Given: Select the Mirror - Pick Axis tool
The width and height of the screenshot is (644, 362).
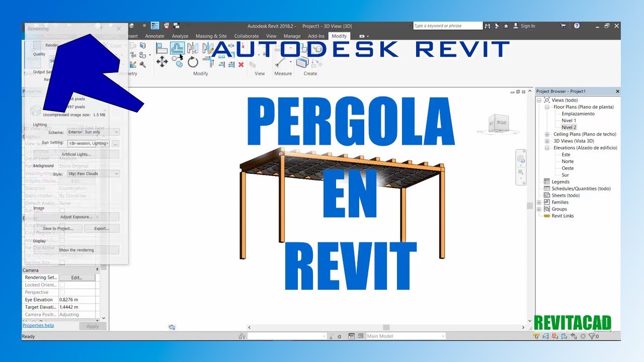Looking at the screenshot, I should (193, 48).
